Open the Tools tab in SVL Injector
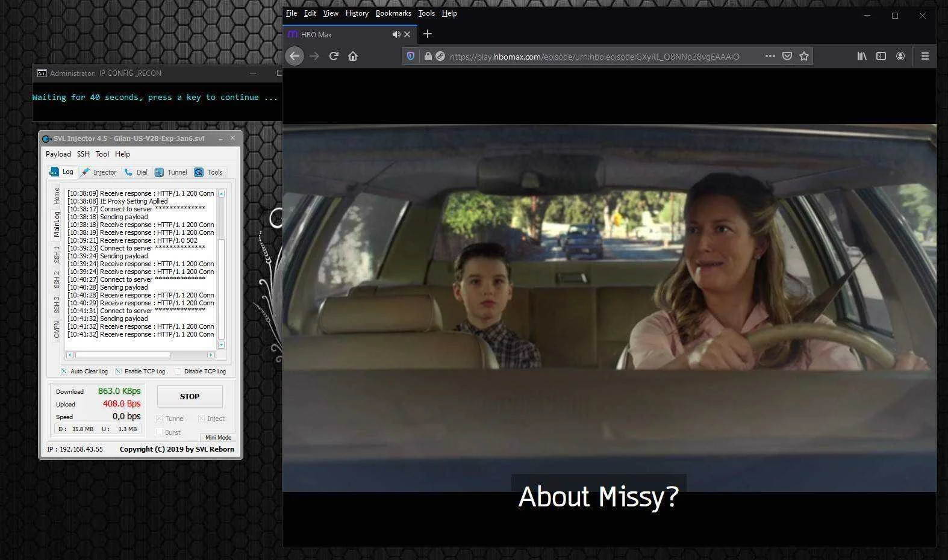Viewport: 948px width, 560px height. pyautogui.click(x=209, y=172)
